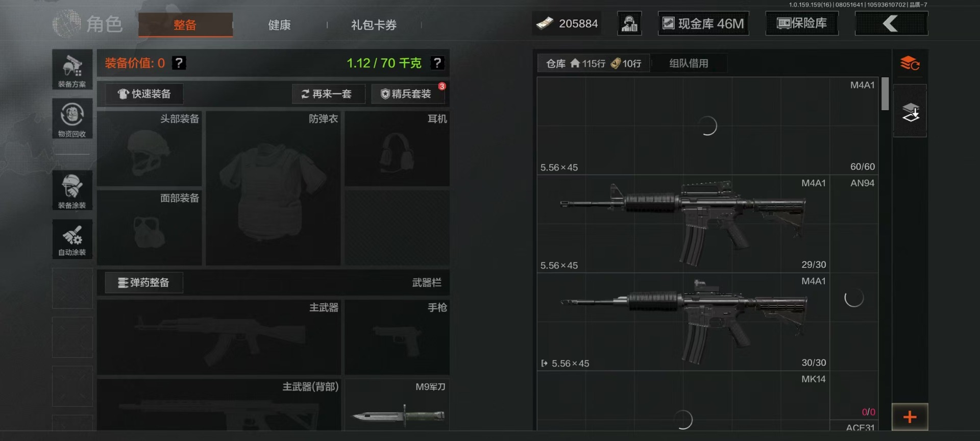
Task: Open the 精兵套装 button
Action: pos(408,94)
